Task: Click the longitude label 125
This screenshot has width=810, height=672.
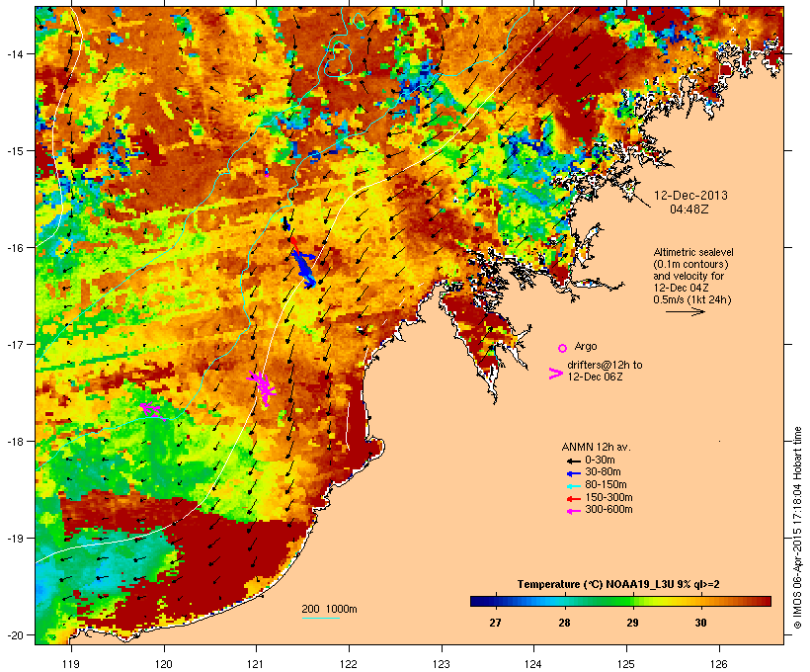Action: point(626,664)
